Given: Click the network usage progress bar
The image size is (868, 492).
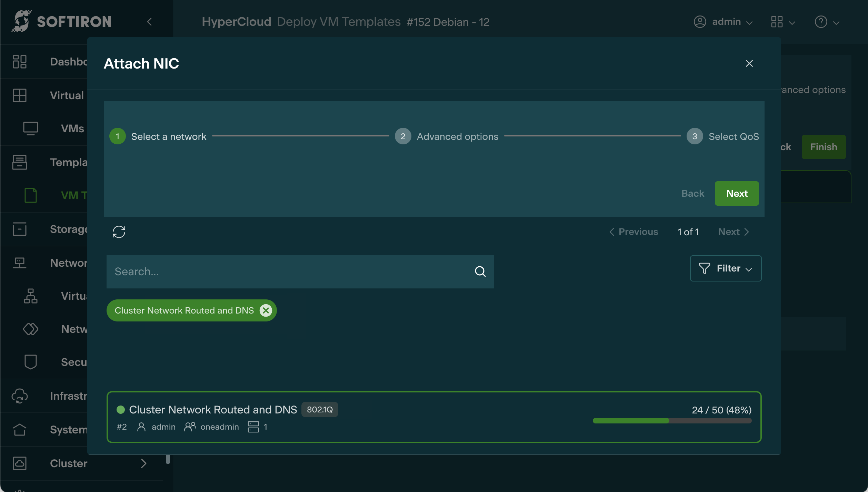Looking at the screenshot, I should (671, 421).
